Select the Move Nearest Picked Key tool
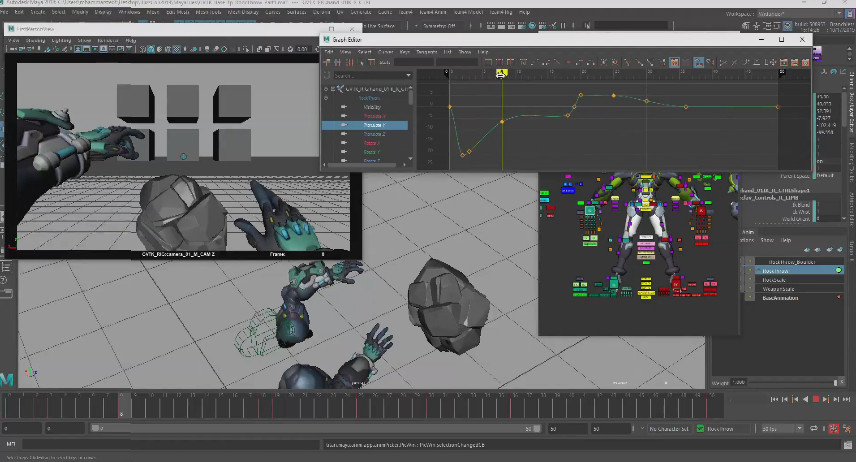Screen dimensions: 856x462 (x=326, y=62)
